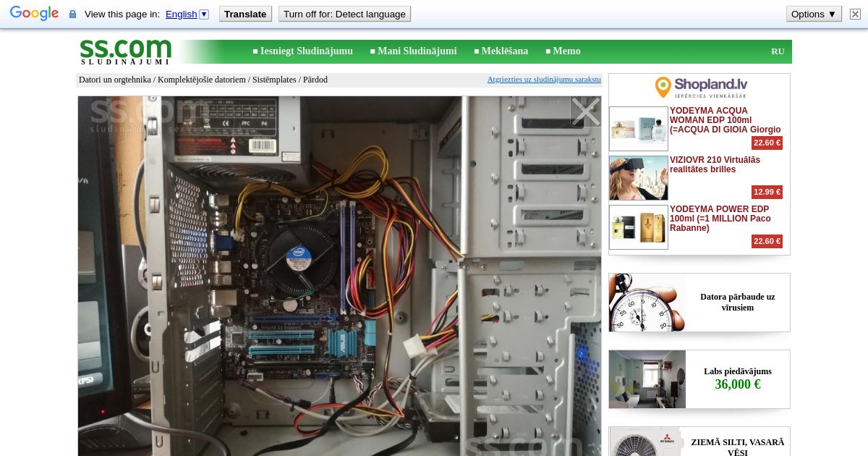Click the VR glasses product thumbnail
This screenshot has width=868, height=456.
pos(639,178)
